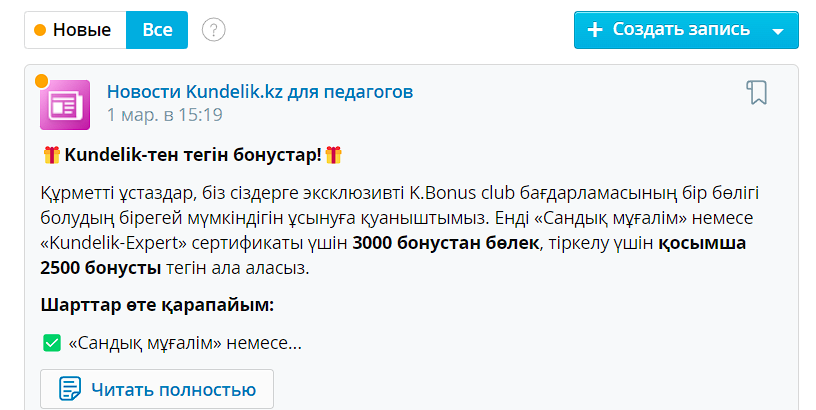This screenshot has height=410, width=816.
Task: Open Новости Kundelik.kz для педагогов link
Action: point(260,93)
